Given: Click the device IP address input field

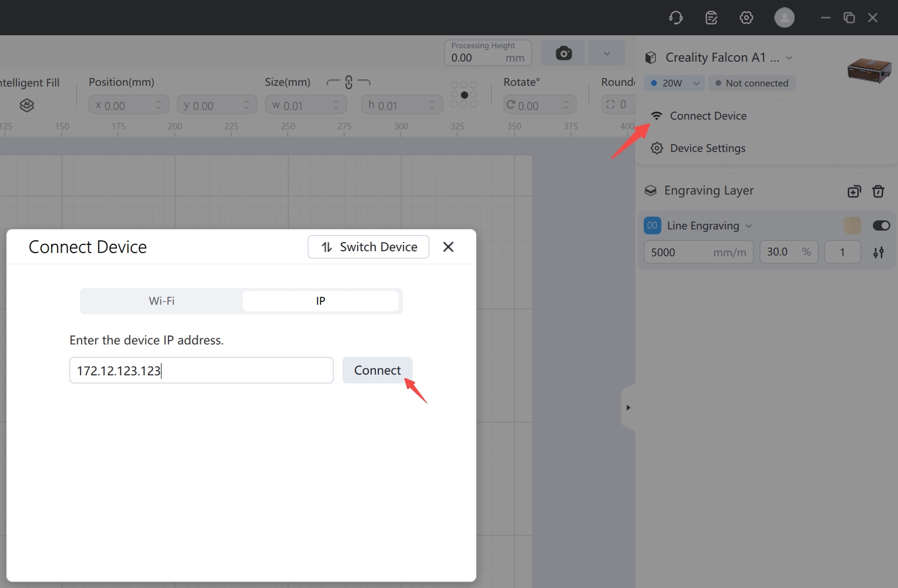Looking at the screenshot, I should pos(201,370).
